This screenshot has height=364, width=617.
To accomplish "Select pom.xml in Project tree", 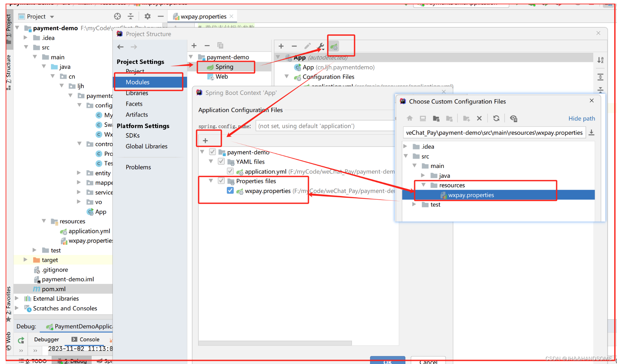I will (x=53, y=289).
